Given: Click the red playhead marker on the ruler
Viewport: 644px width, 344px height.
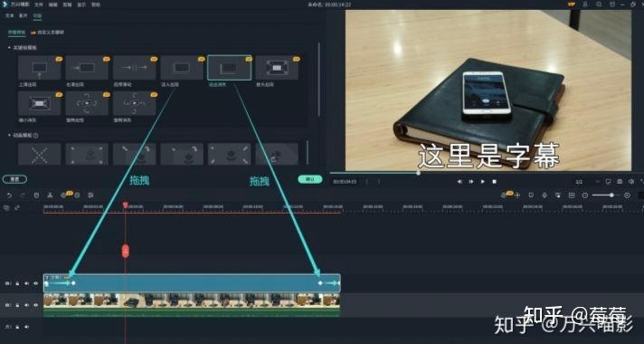Looking at the screenshot, I should 125,205.
